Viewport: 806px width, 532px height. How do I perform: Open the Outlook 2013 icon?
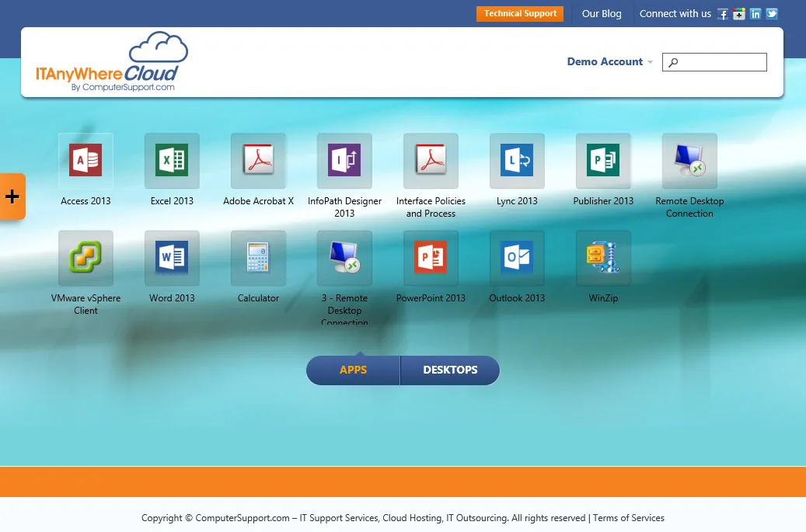[517, 257]
